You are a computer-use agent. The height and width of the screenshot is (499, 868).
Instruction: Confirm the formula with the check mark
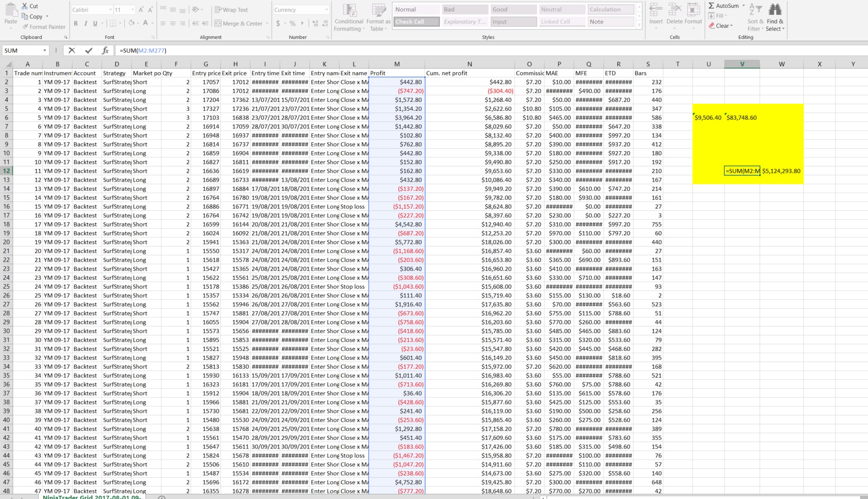(89, 51)
